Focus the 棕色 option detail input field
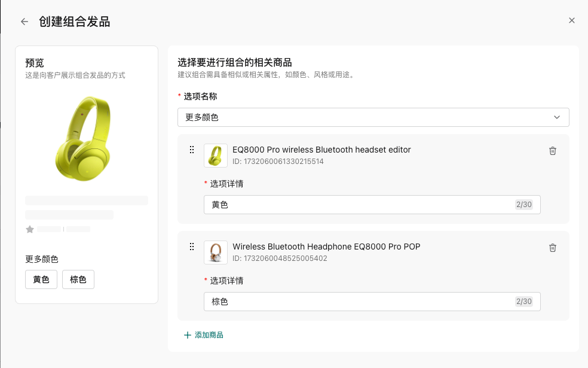Viewport: 588px width, 368px height. pos(359,302)
